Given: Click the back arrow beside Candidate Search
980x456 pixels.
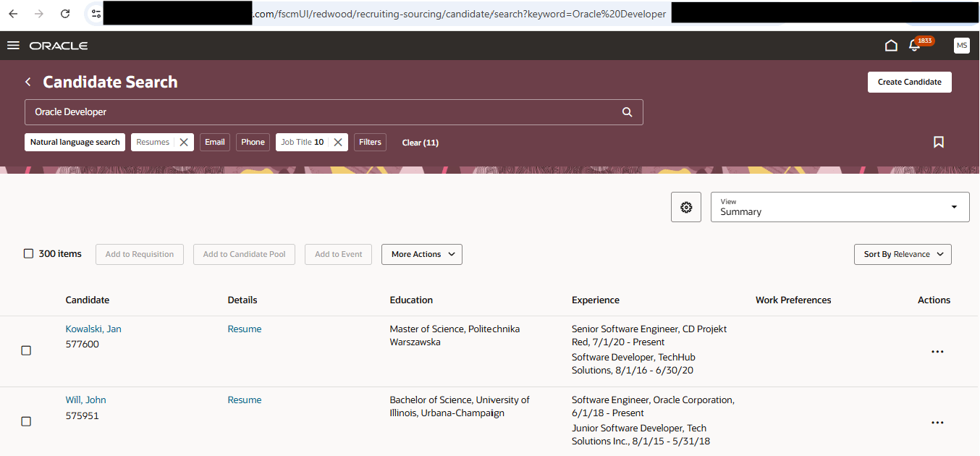Looking at the screenshot, I should pyautogui.click(x=28, y=83).
